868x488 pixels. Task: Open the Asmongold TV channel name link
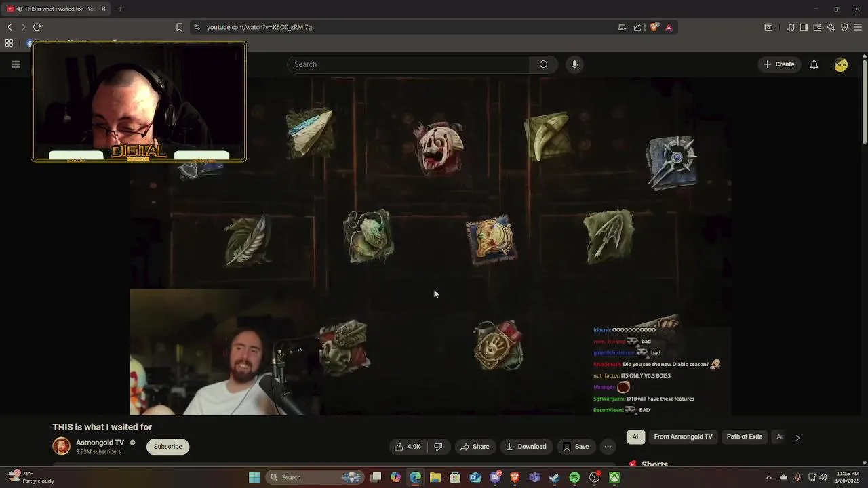(x=100, y=443)
